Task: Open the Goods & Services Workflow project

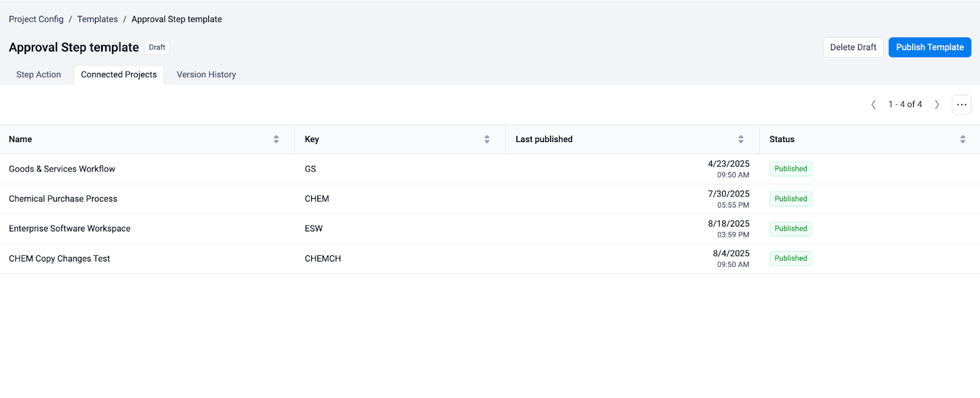Action: (62, 169)
